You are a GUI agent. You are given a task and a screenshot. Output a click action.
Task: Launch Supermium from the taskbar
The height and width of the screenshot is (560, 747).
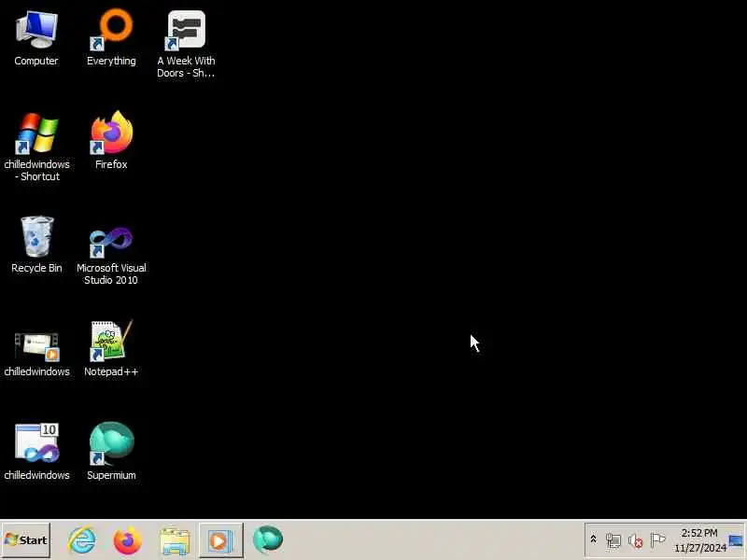[x=268, y=540]
